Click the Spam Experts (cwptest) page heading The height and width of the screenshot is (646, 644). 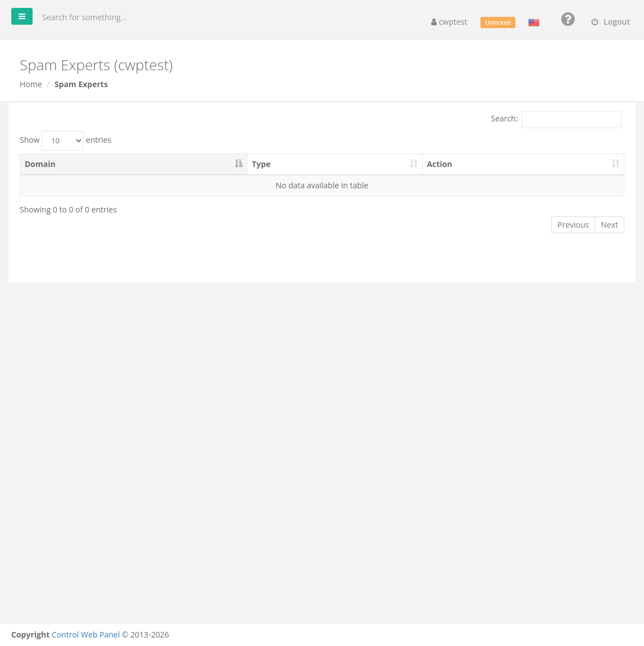click(96, 65)
